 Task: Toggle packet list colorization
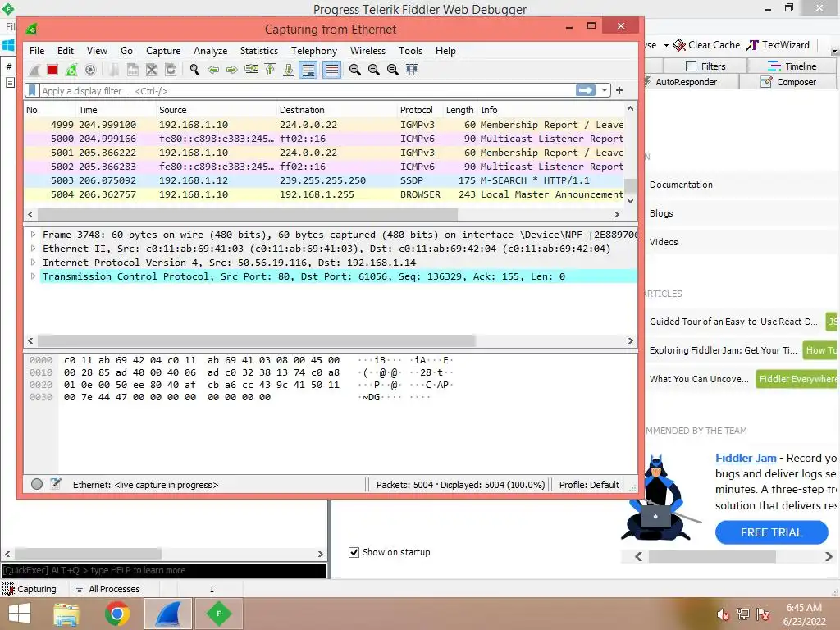click(331, 70)
